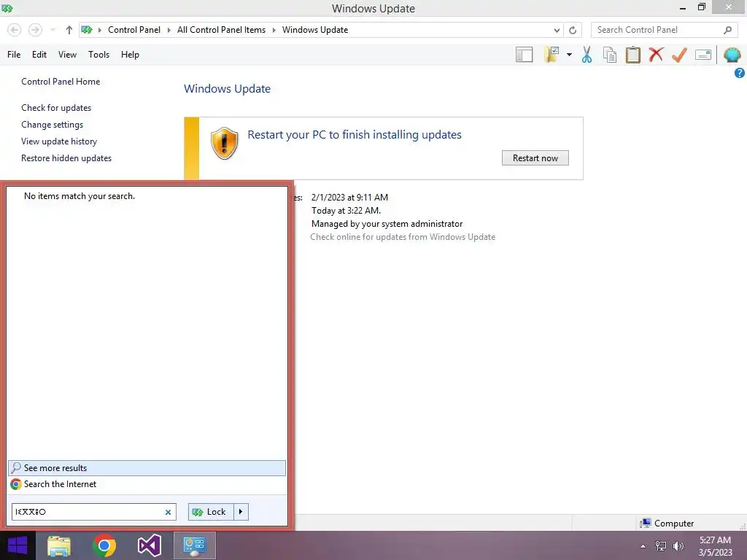
Task: Click the Refresh button in address bar
Action: pyautogui.click(x=573, y=30)
